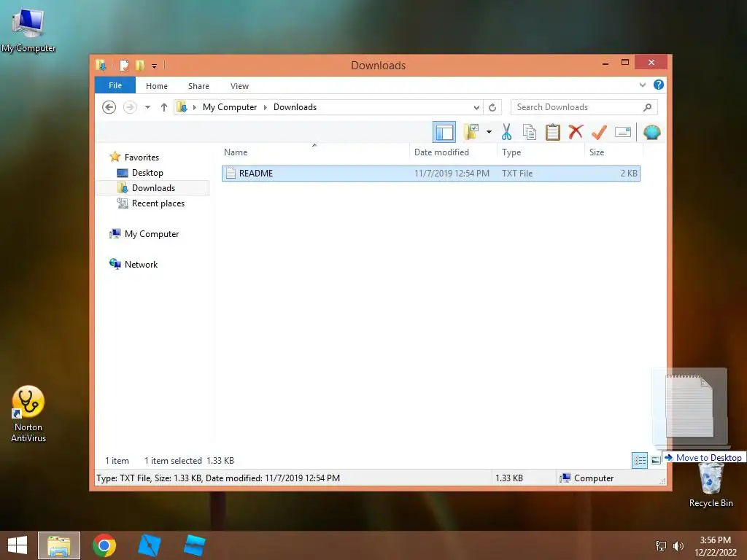Go up one folder level
The height and width of the screenshot is (560, 747).
164,107
